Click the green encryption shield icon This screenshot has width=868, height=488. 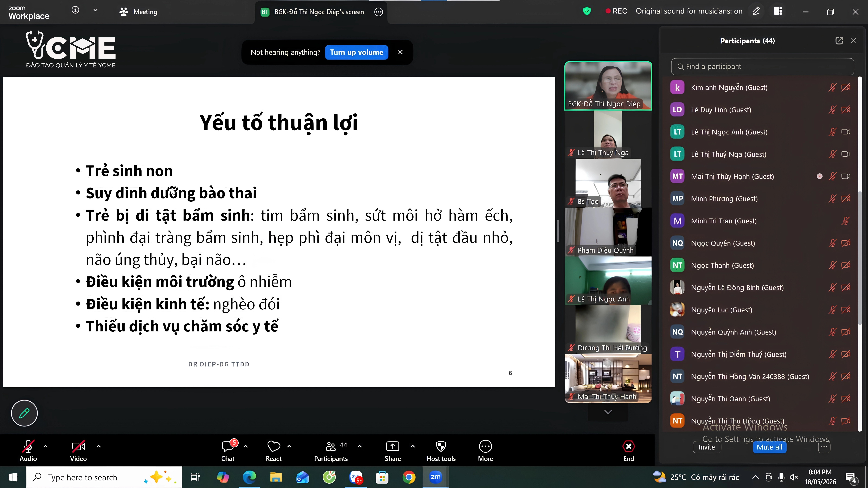(x=587, y=11)
